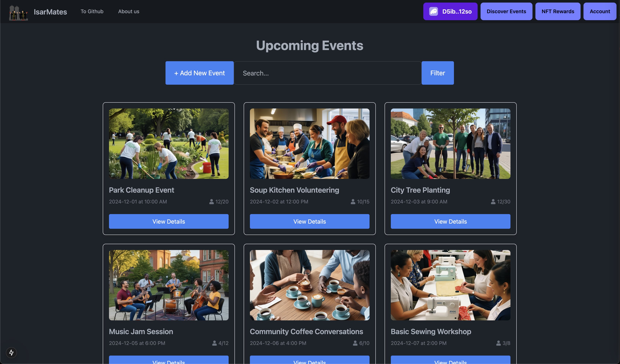The width and height of the screenshot is (620, 364).
Task: Click attendee icon on Soup Kitchen Volunteering
Action: pyautogui.click(x=353, y=202)
